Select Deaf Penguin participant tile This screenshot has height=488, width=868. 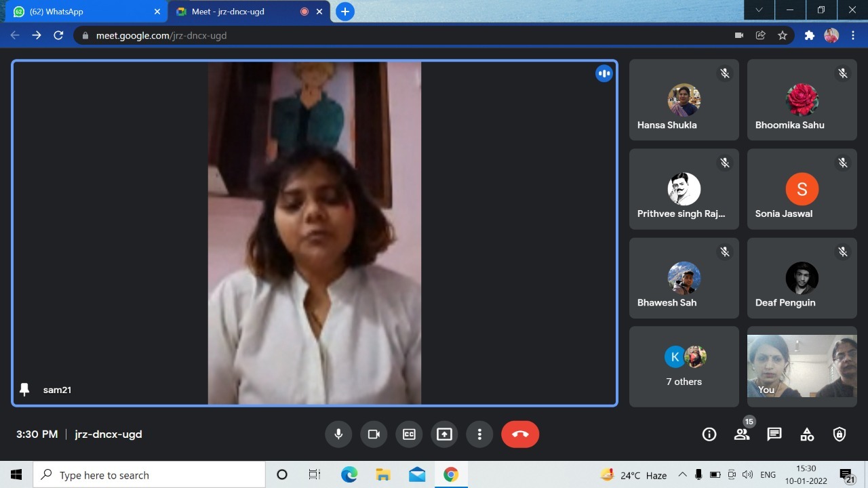coord(802,278)
